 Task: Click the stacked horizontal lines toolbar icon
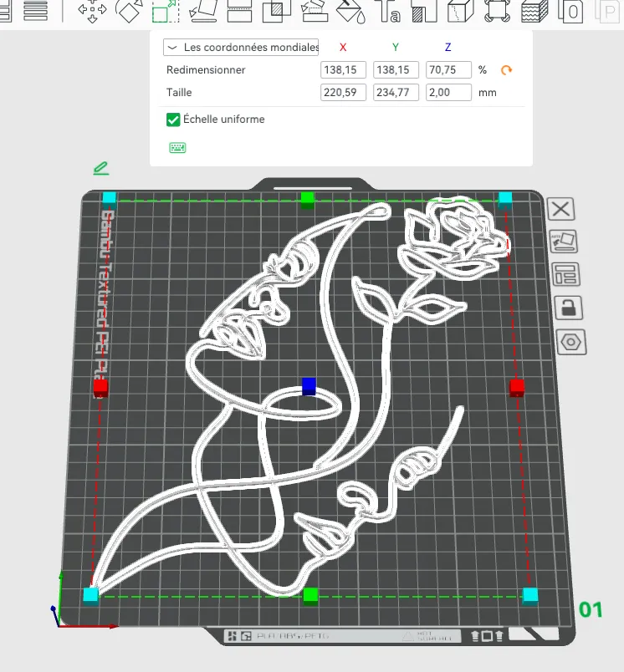(35, 10)
